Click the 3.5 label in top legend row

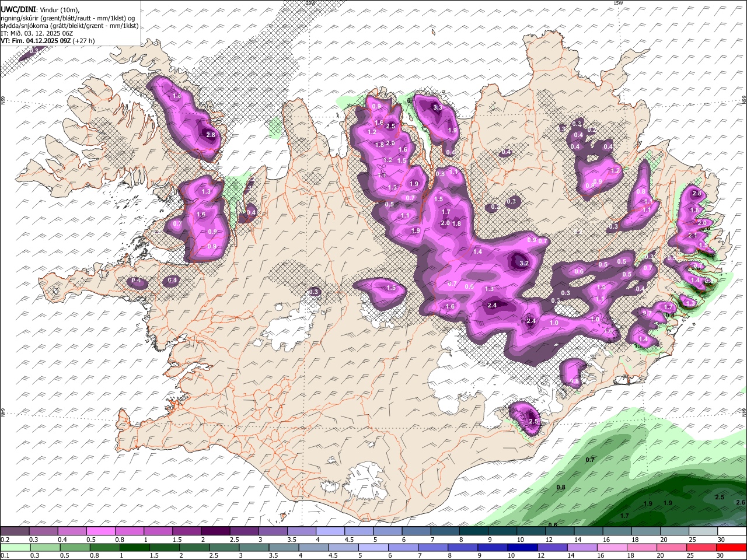click(292, 540)
